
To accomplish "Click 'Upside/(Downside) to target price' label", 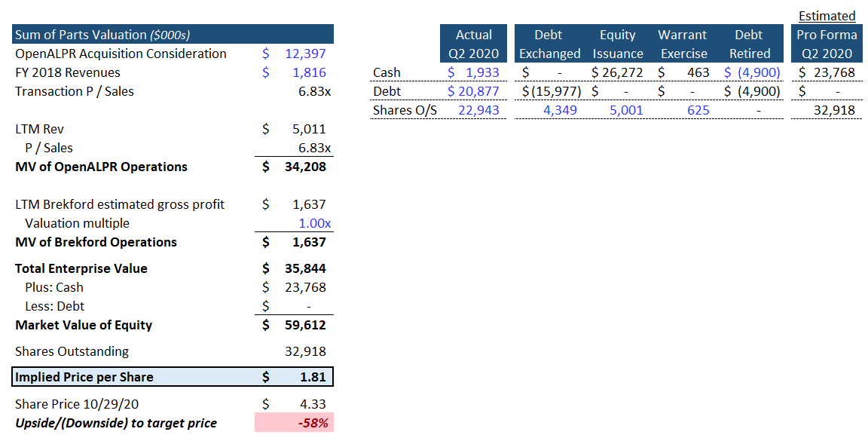I will (x=116, y=423).
